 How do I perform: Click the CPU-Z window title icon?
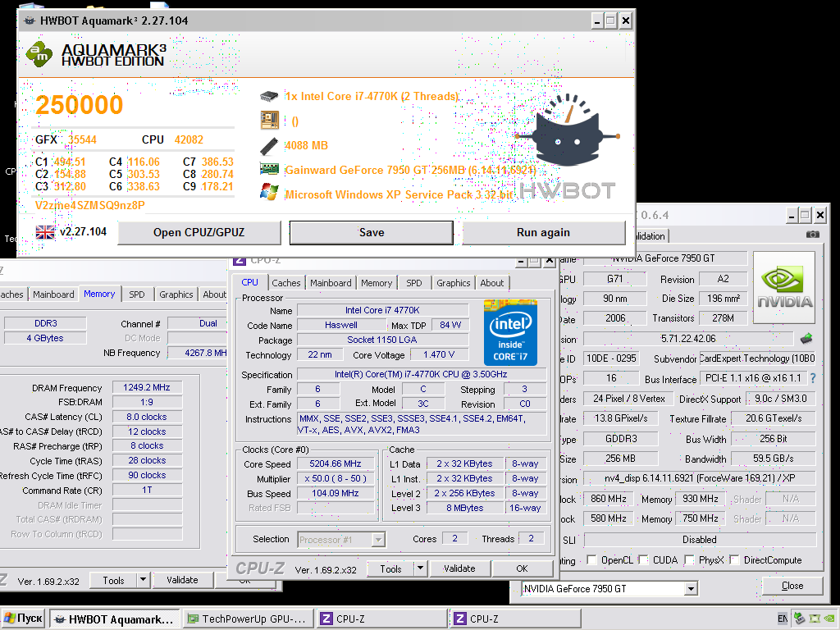click(x=240, y=261)
